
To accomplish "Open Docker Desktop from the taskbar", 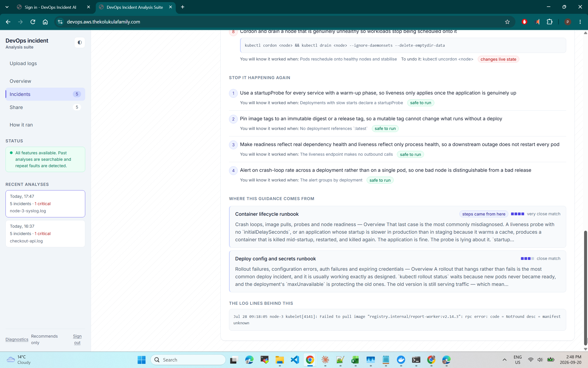I will (401, 360).
